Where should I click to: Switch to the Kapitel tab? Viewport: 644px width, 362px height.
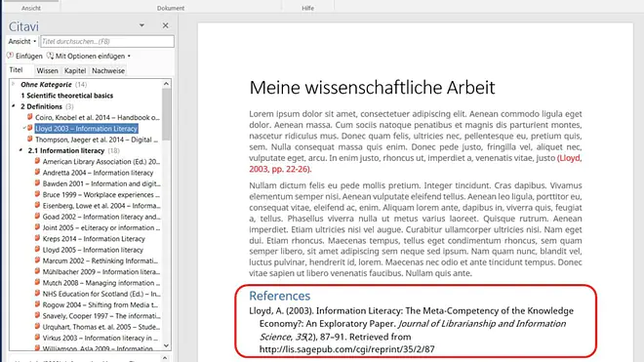click(x=75, y=70)
